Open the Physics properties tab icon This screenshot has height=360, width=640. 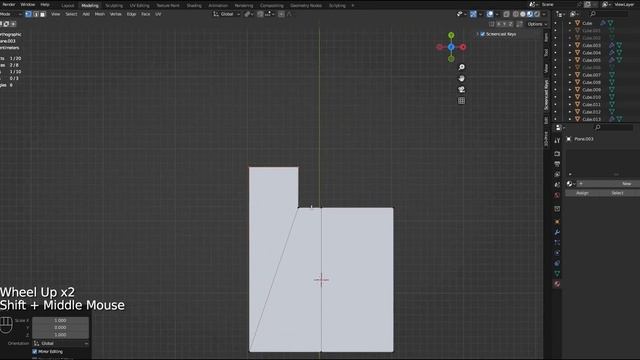(x=557, y=253)
